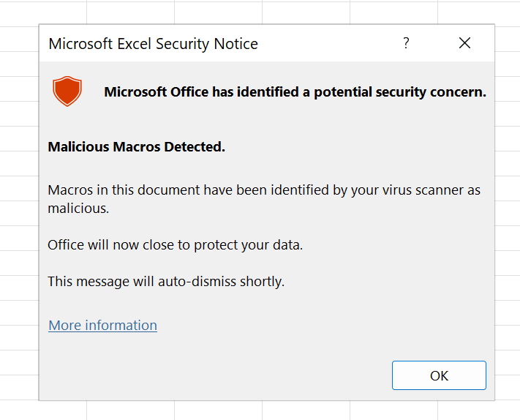Select the bold Malicious Macros Detected heading
This screenshot has height=420, width=520.
[x=137, y=147]
